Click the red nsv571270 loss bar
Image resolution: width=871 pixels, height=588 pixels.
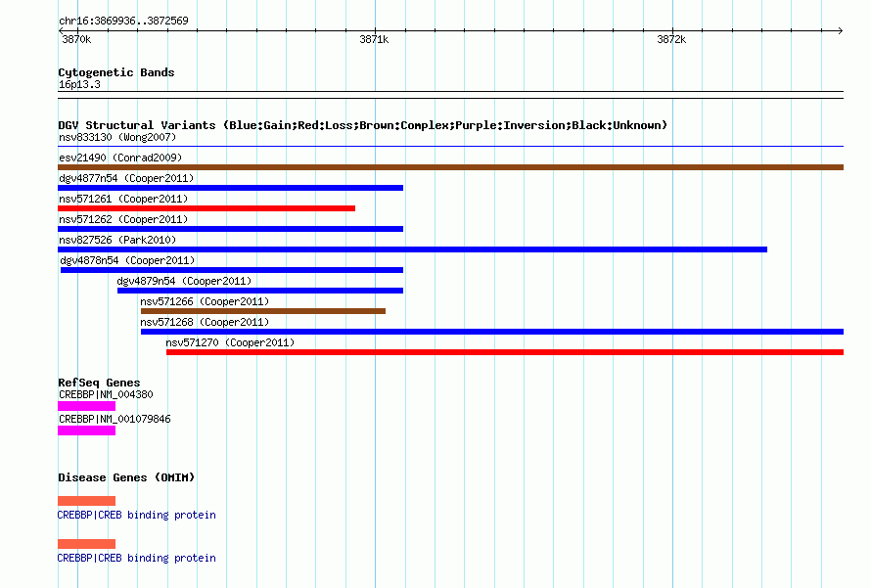point(505,352)
